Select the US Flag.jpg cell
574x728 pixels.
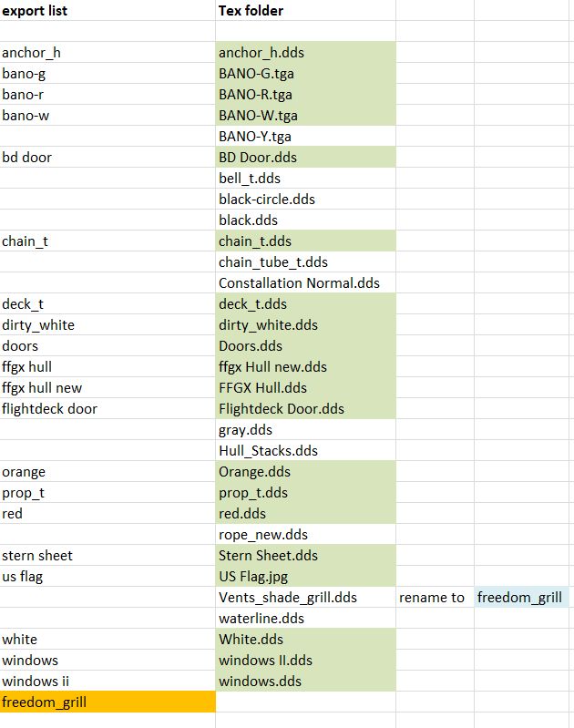305,576
